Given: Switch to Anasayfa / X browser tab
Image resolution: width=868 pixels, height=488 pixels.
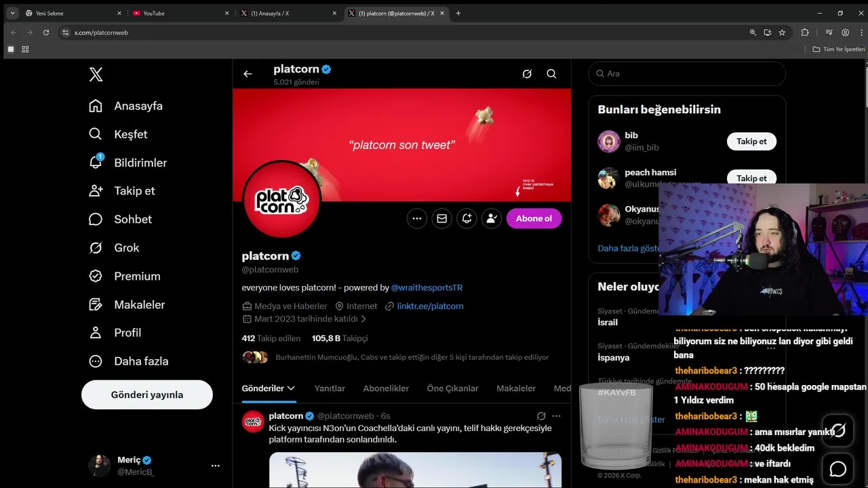Looking at the screenshot, I should tap(288, 13).
